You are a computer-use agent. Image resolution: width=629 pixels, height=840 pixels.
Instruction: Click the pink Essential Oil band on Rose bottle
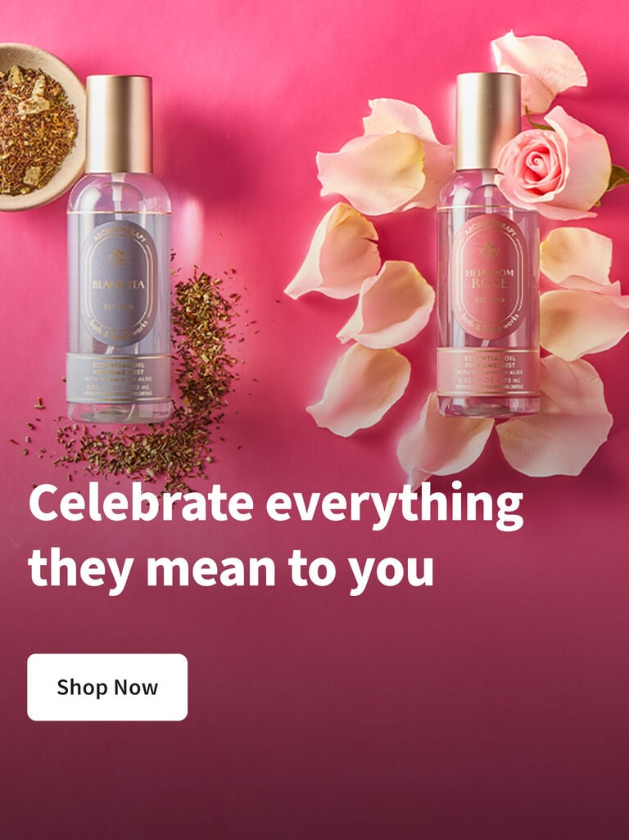coord(488,372)
